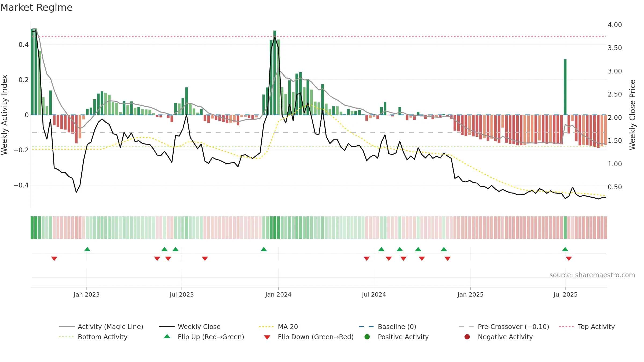Click the 4.00 price axis tick
Image resolution: width=644 pixels, height=362 pixels.
(615, 25)
